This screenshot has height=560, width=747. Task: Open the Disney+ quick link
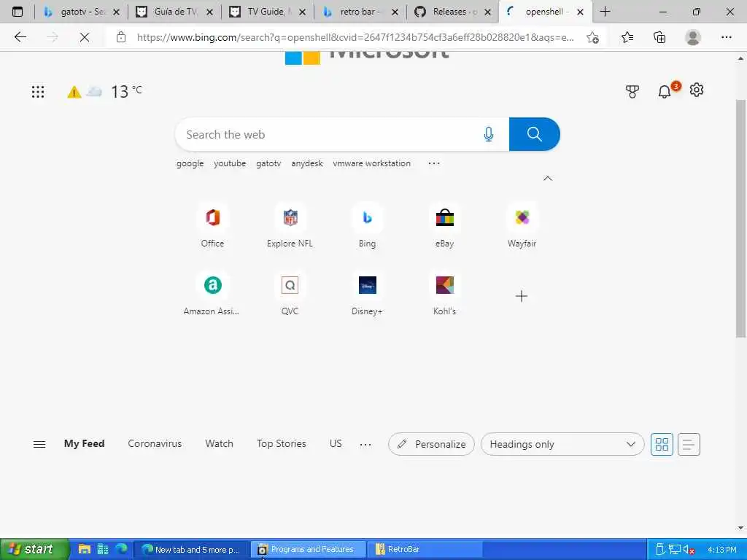[367, 295]
